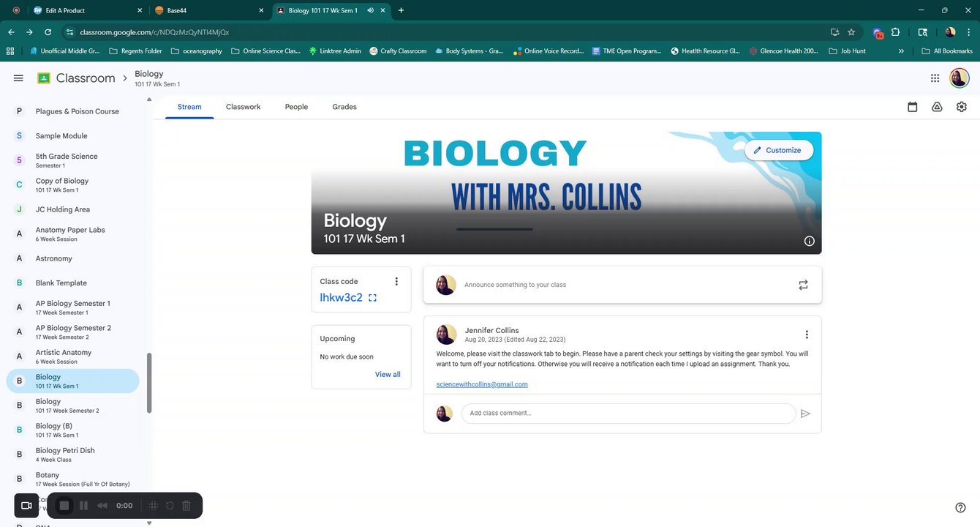Click the sidebar scrollbar thumb
This screenshot has height=527, width=980.
149,382
